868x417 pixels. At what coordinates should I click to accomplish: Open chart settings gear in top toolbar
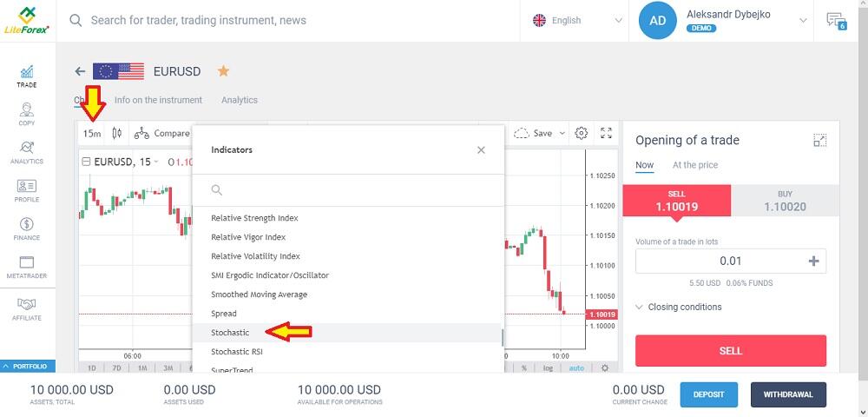point(581,133)
